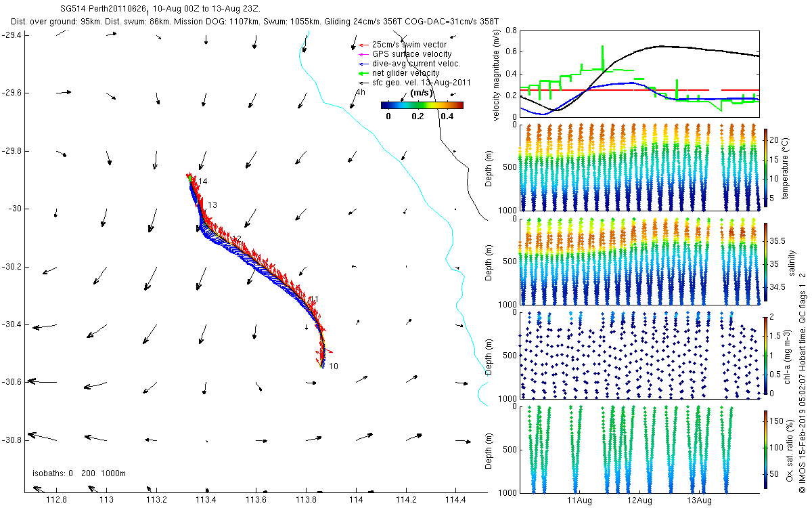The image size is (812, 508).
Task: Click day marker "13" on the glider track
Action: point(212,205)
